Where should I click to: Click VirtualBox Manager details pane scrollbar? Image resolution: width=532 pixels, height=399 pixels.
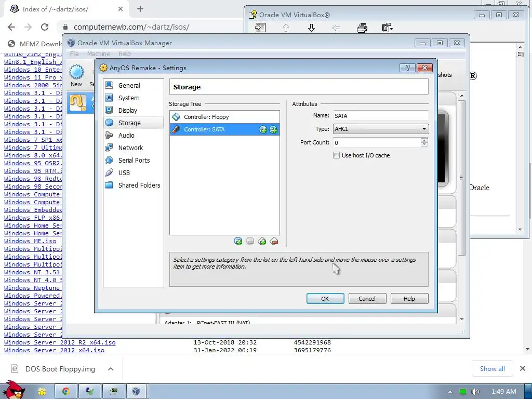pos(462,177)
